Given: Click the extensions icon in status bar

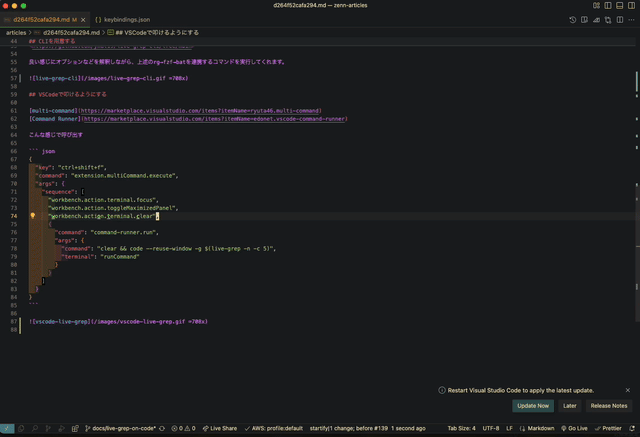Looking at the screenshot, I should pyautogui.click(x=75, y=428).
